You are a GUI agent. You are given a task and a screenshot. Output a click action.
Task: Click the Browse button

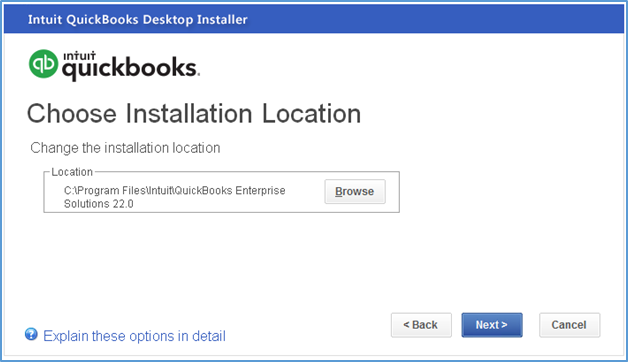pyautogui.click(x=355, y=191)
